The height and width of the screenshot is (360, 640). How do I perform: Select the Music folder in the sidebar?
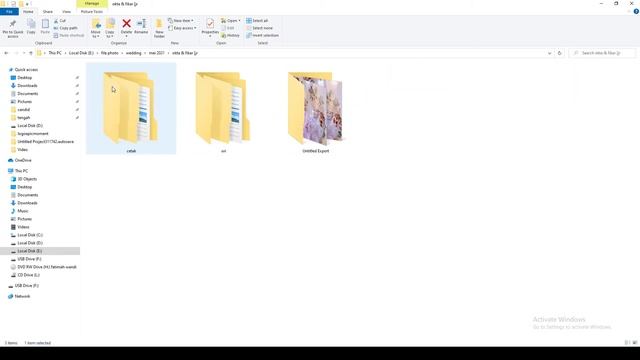(20, 211)
